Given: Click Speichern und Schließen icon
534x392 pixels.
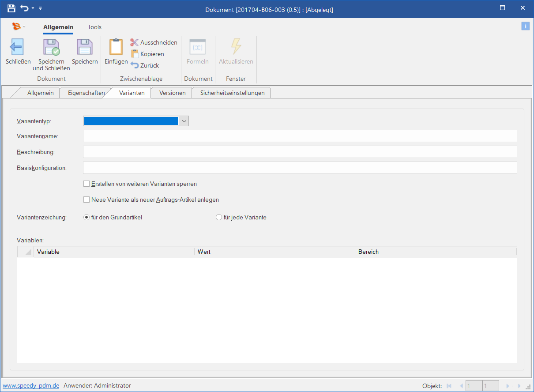Looking at the screenshot, I should coord(51,47).
